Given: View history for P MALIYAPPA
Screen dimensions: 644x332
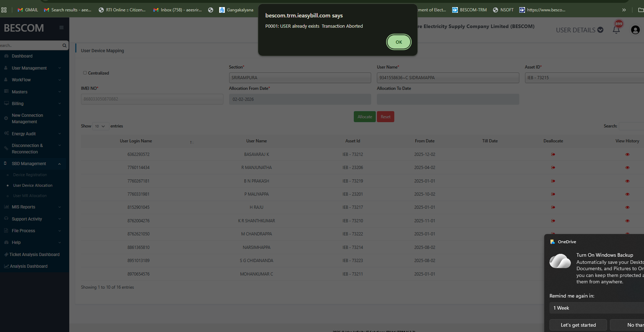Looking at the screenshot, I should point(627,194).
